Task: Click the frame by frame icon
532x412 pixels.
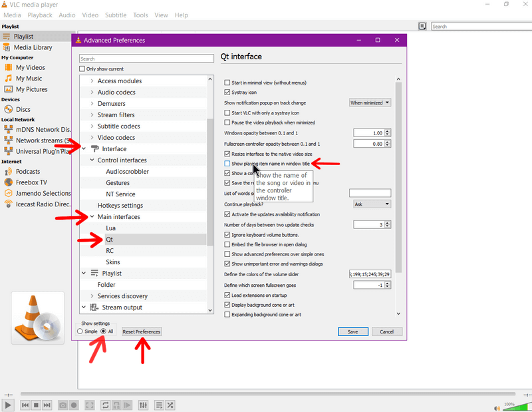Action: point(127,405)
